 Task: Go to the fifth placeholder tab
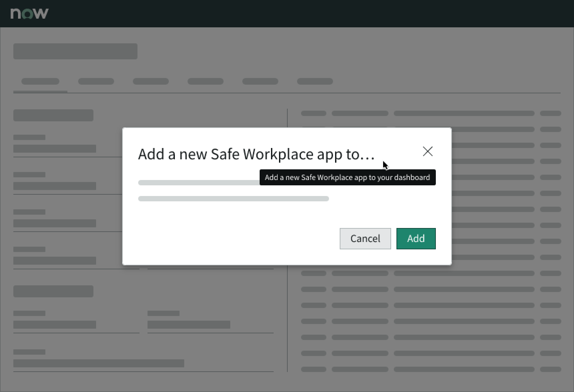[260, 82]
